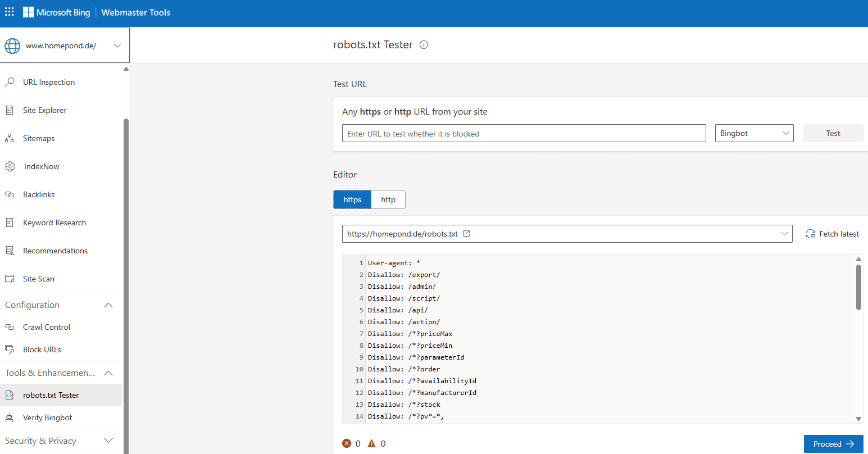Select Verify Bingbot menu item
Screen dimensions: 868x454
click(47, 417)
